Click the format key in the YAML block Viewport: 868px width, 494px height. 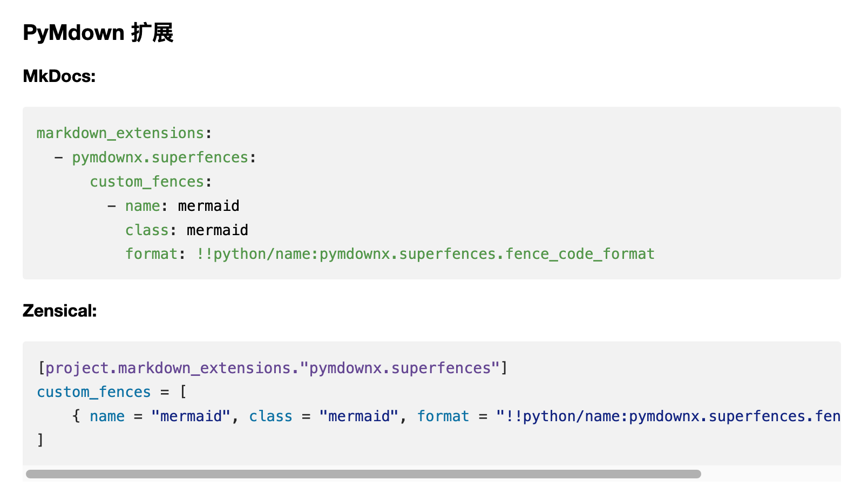(152, 254)
